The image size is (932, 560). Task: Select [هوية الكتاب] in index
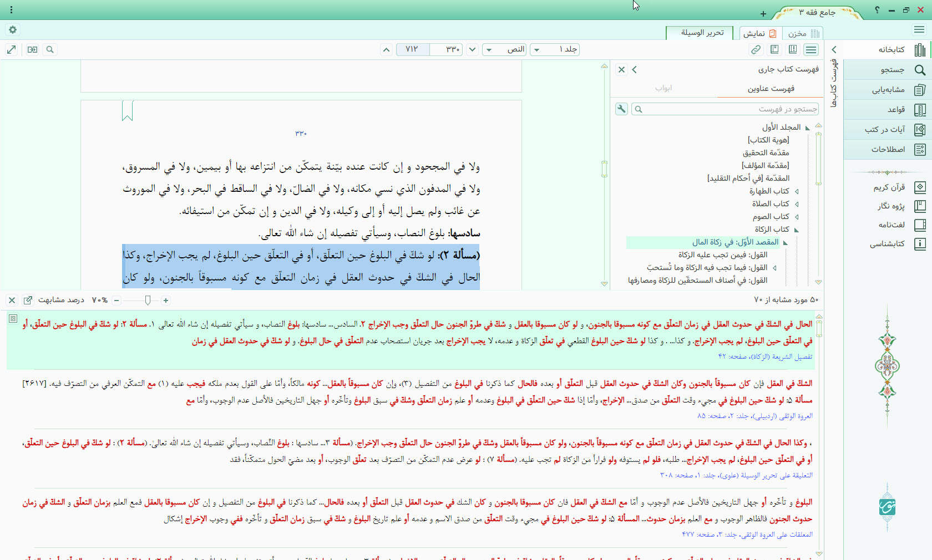[x=768, y=140]
